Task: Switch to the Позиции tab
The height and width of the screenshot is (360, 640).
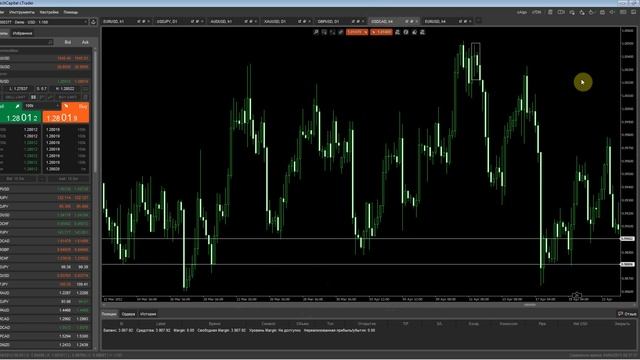Action: (x=109, y=314)
